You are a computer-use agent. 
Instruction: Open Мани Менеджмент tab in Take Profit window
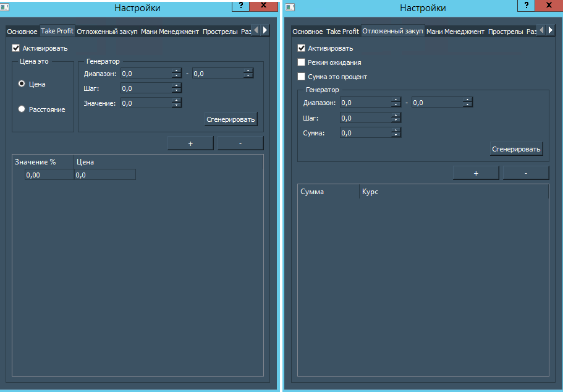(170, 32)
